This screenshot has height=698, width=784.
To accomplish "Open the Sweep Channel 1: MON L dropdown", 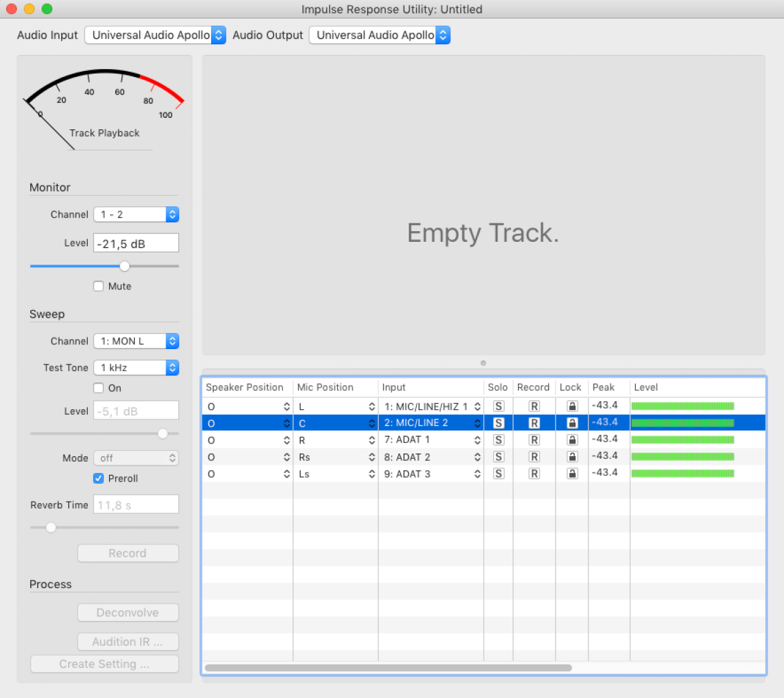I will click(136, 341).
